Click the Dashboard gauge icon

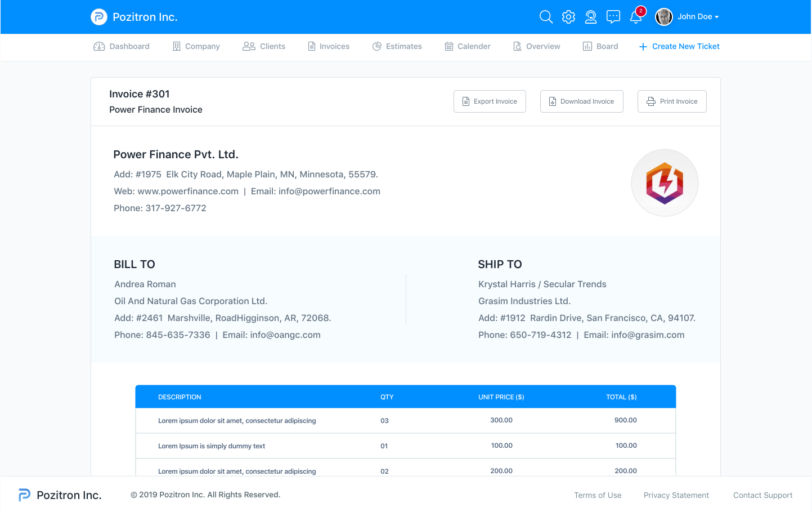coord(99,46)
